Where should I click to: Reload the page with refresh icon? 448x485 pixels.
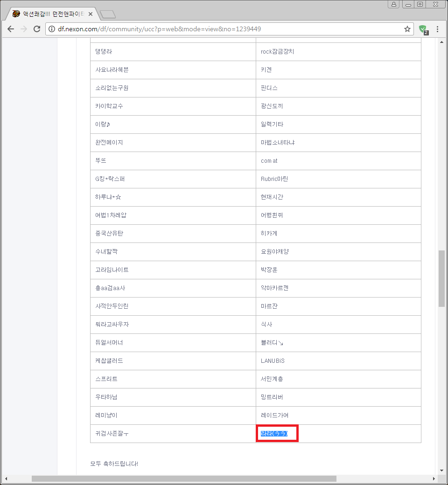[x=37, y=29]
